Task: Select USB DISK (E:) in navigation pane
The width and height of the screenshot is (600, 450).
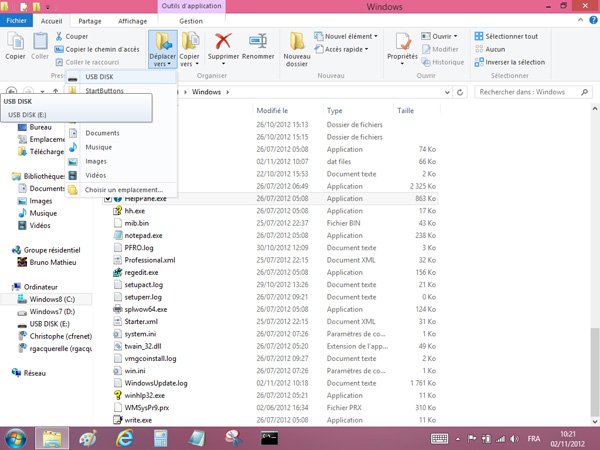Action: point(49,324)
